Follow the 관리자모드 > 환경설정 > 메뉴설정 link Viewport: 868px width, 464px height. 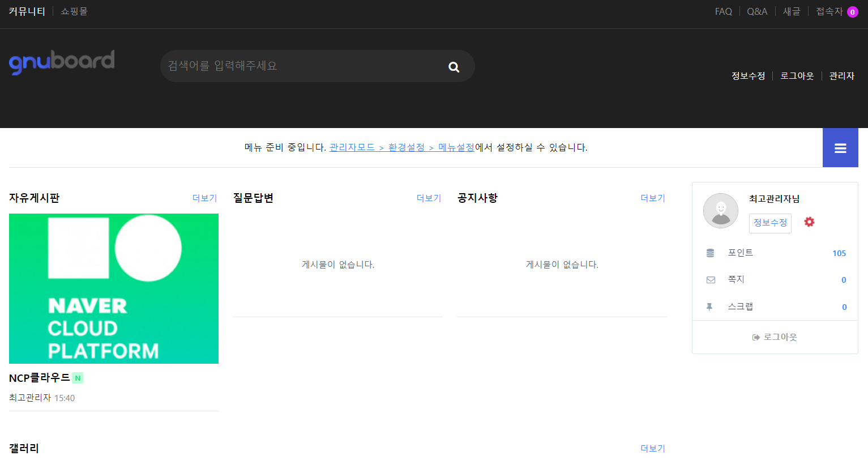click(402, 147)
